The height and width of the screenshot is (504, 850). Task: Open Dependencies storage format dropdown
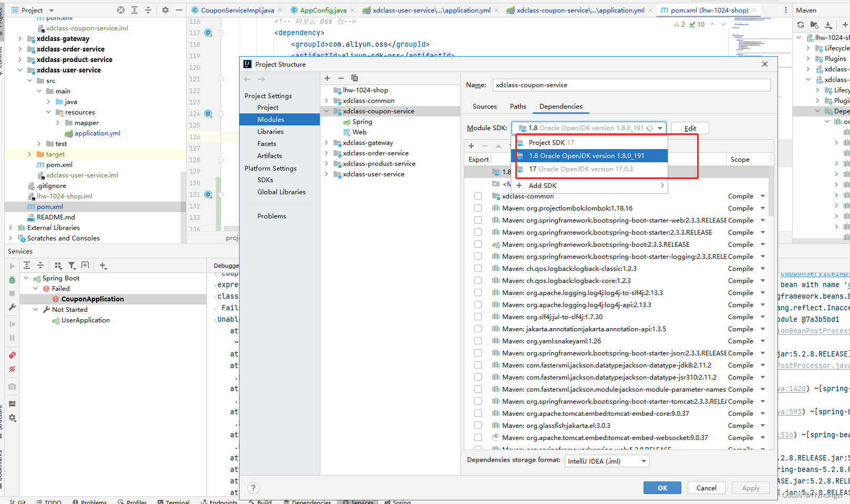point(607,461)
